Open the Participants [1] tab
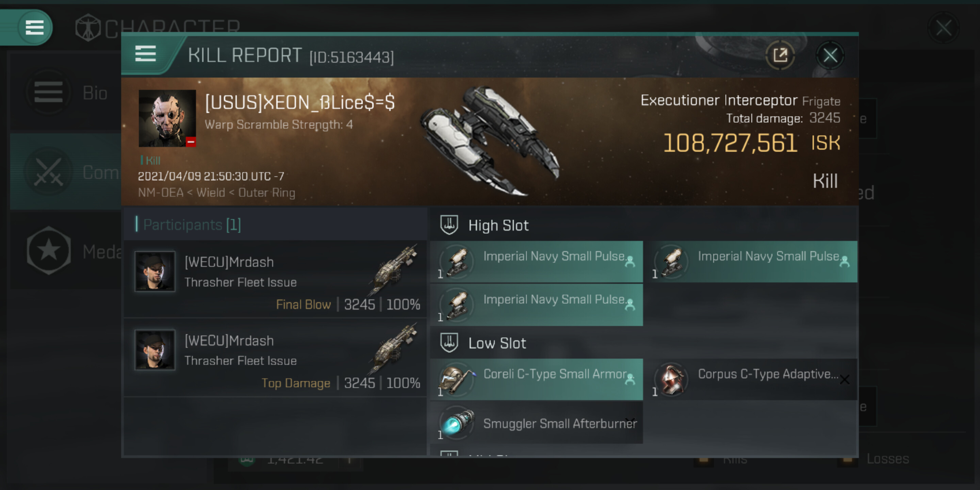The image size is (980, 490). coord(192,225)
